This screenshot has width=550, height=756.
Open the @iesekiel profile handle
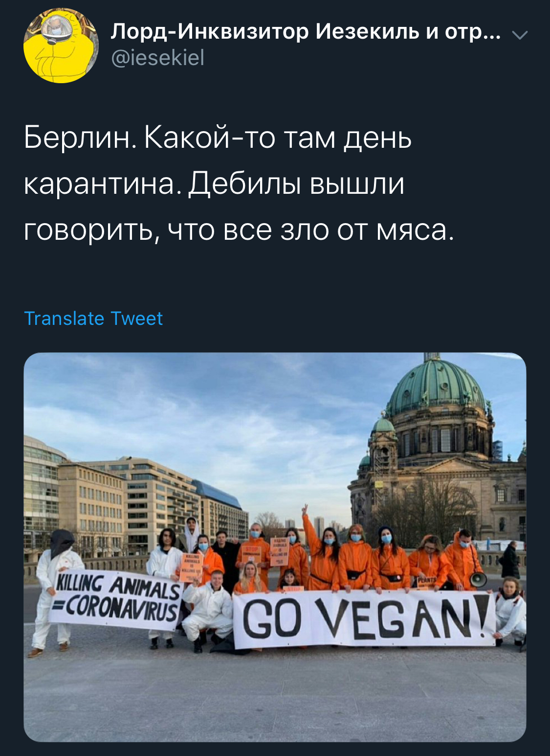(x=158, y=58)
